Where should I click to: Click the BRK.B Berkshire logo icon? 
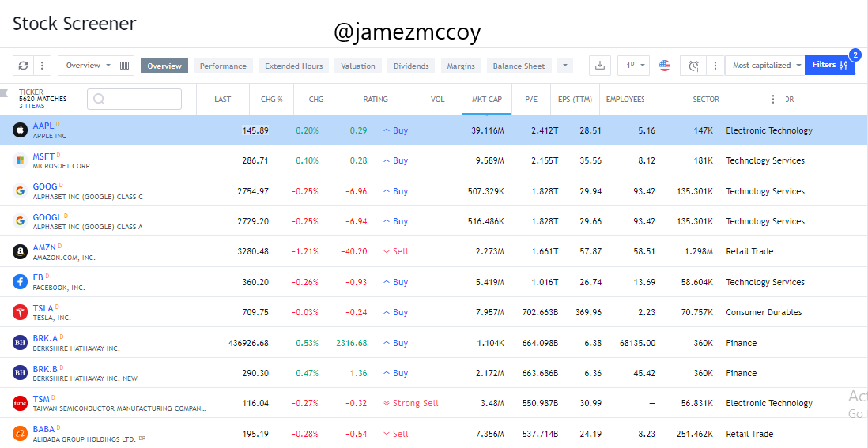tap(20, 373)
